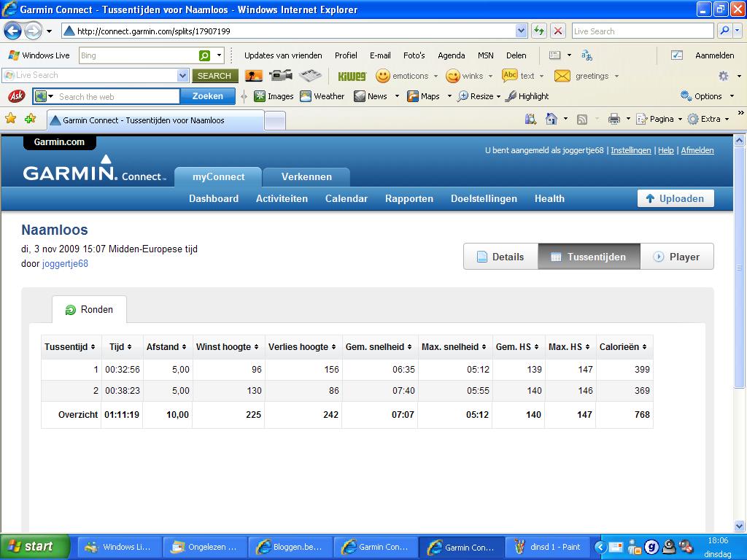The image size is (747, 560).
Task: Open the Calendar menu item
Action: pos(347,198)
